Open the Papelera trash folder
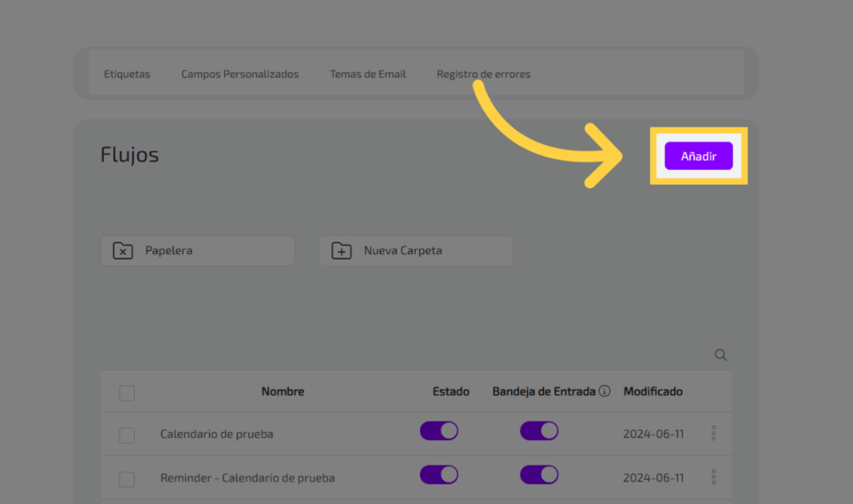The image size is (853, 504). [197, 251]
